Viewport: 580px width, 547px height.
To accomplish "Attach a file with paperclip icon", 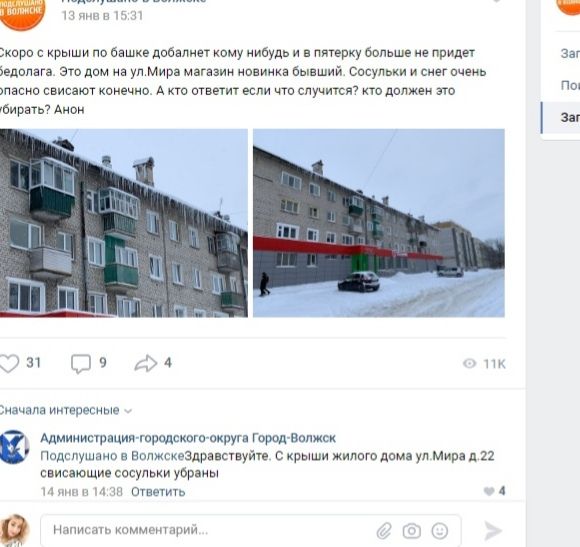I will pos(384,531).
